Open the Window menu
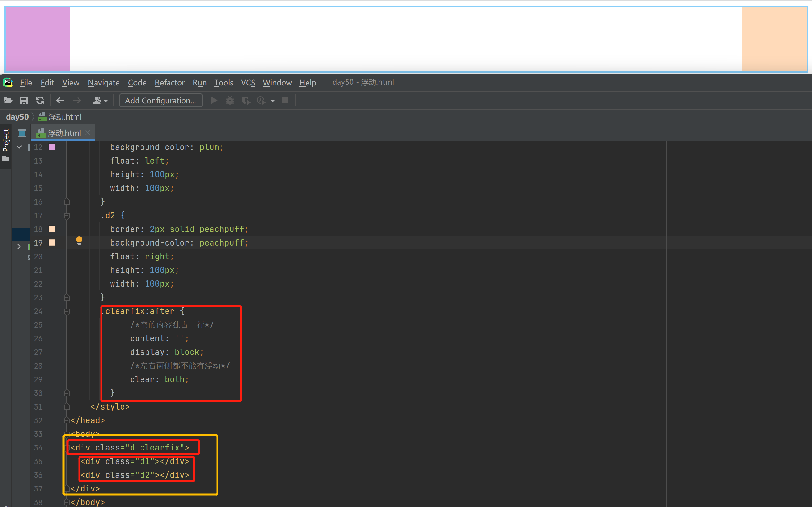 (277, 83)
